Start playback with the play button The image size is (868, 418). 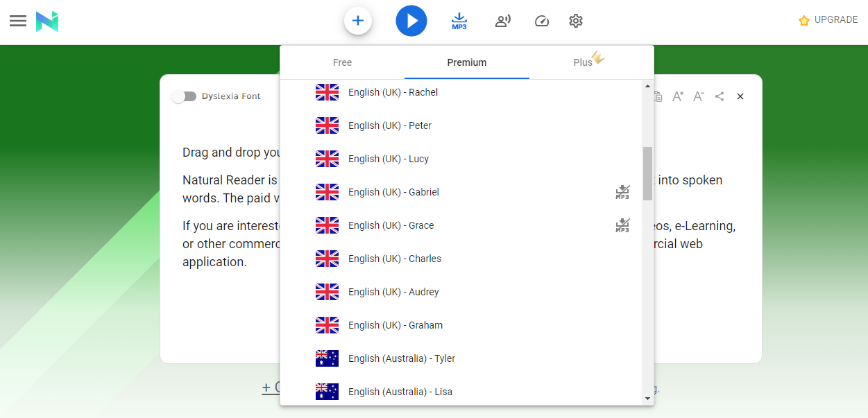[411, 21]
